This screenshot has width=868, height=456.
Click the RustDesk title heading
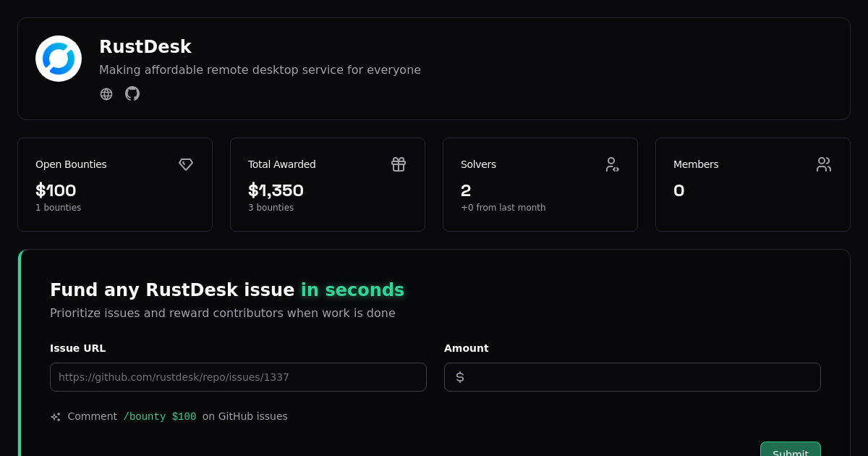point(145,46)
